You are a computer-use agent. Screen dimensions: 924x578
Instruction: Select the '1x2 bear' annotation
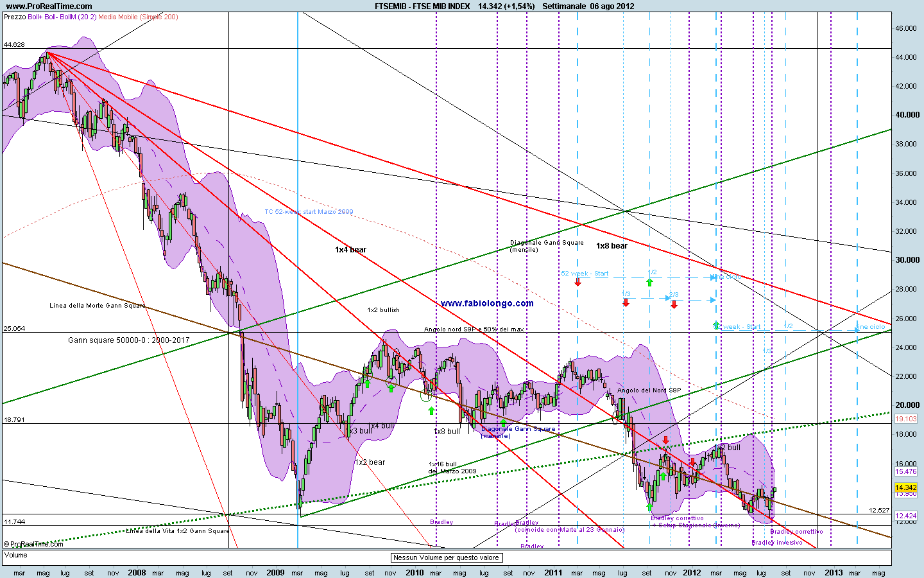click(x=370, y=462)
